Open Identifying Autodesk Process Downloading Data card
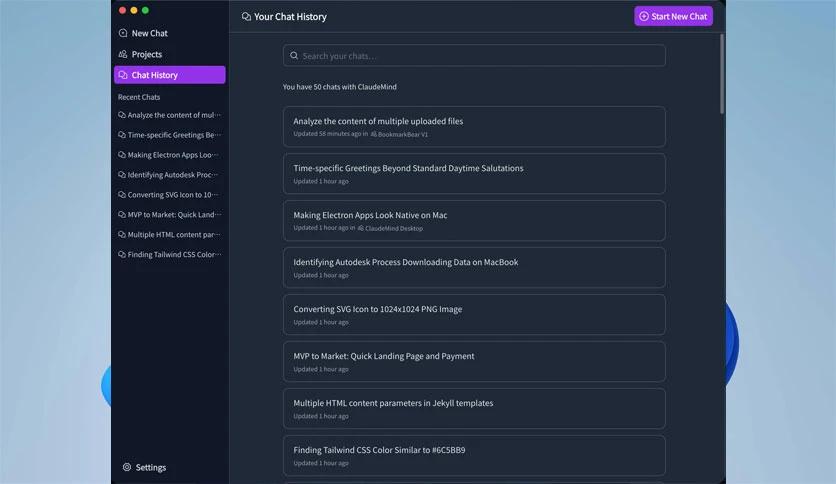This screenshot has height=484, width=836. [x=474, y=267]
